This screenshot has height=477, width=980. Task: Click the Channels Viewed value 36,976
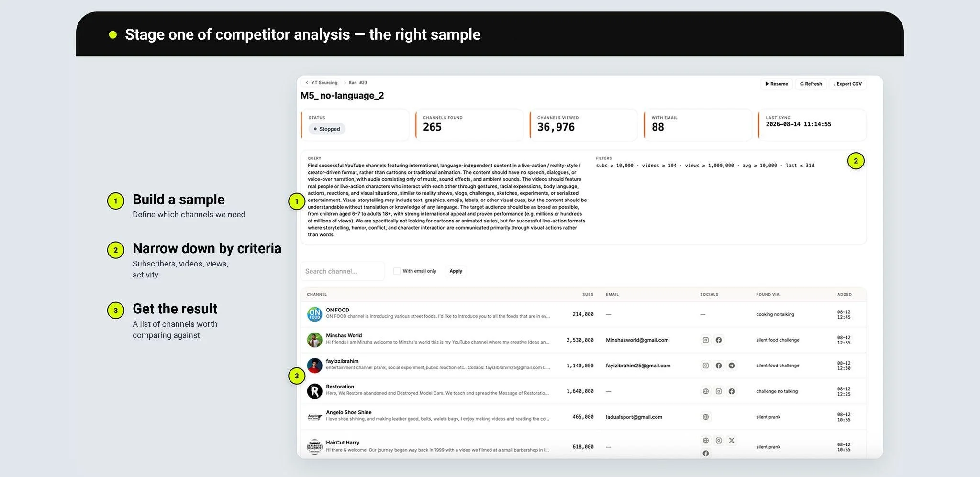click(x=556, y=127)
